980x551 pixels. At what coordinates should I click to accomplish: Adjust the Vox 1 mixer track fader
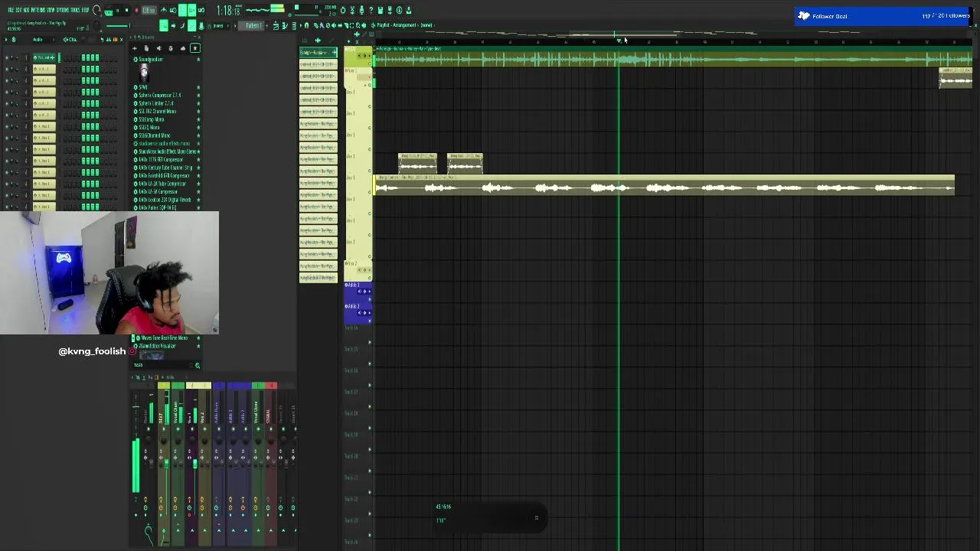pos(195,463)
